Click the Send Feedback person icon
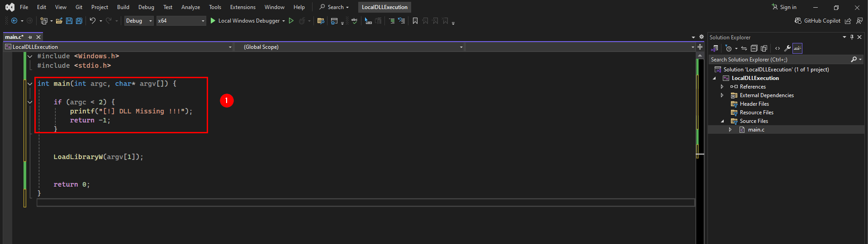The width and height of the screenshot is (868, 244). pos(859,21)
